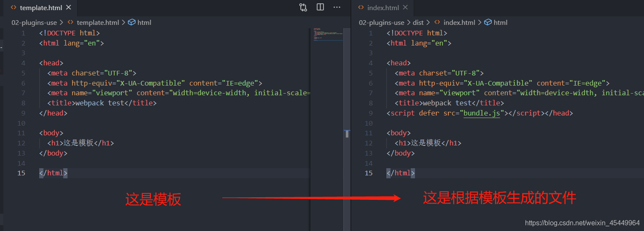Click HTML file icon on template.html tab
The width and height of the screenshot is (644, 231).
click(13, 8)
